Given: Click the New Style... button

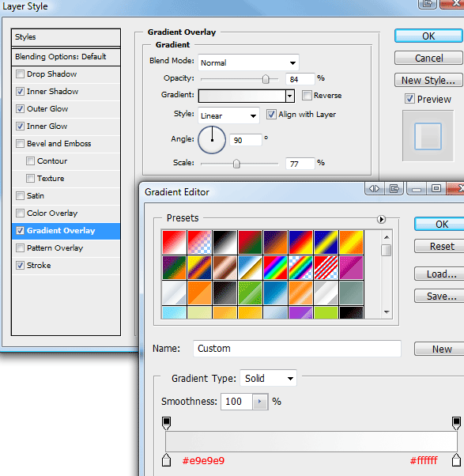Looking at the screenshot, I should (x=428, y=80).
